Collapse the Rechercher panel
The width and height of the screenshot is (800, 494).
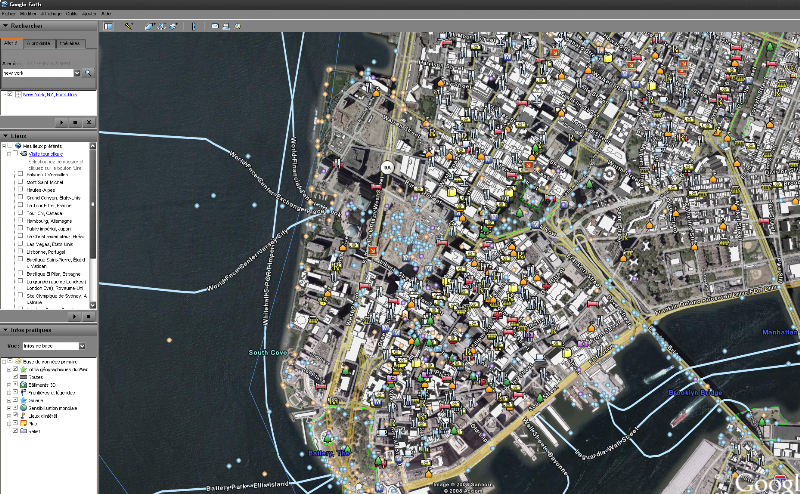click(x=5, y=26)
